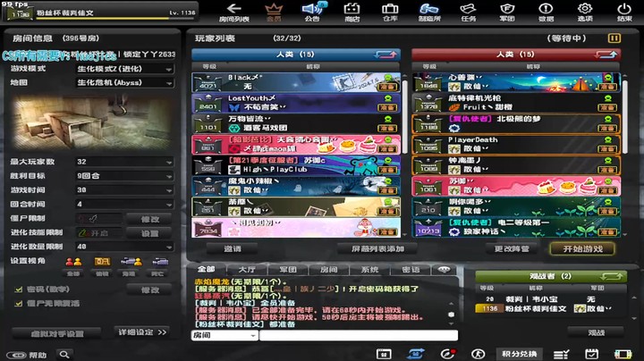Select the 俯视 top-down view toggle
This screenshot has height=361, width=644.
(102, 262)
